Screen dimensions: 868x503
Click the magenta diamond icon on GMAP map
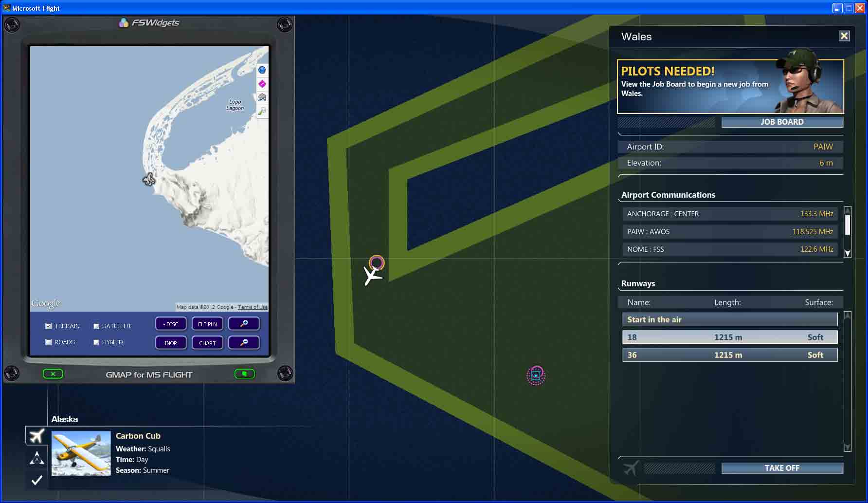point(262,84)
